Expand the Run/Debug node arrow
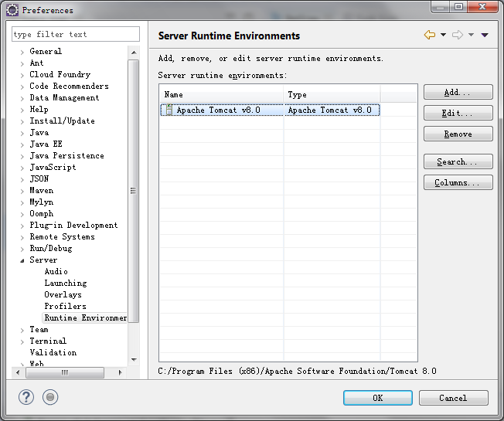The width and height of the screenshot is (504, 421). point(22,249)
